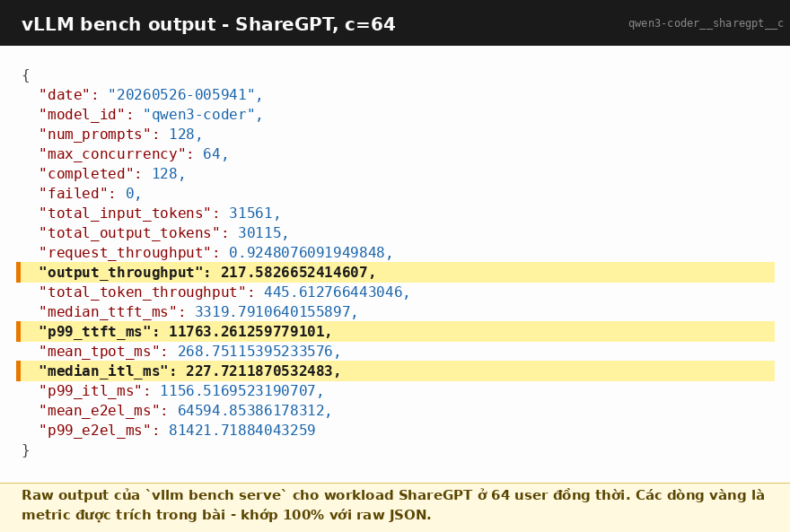Click the closing curly brace of the JSON
The image size is (790, 532).
26,450
